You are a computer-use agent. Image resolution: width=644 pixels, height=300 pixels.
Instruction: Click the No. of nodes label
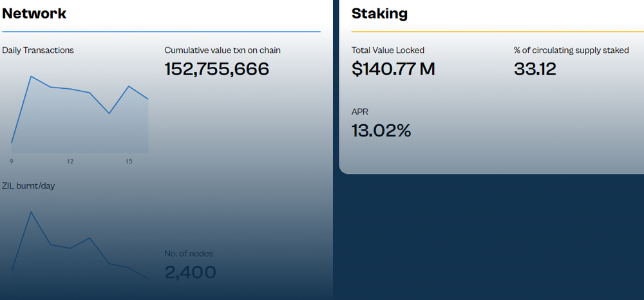click(x=189, y=254)
